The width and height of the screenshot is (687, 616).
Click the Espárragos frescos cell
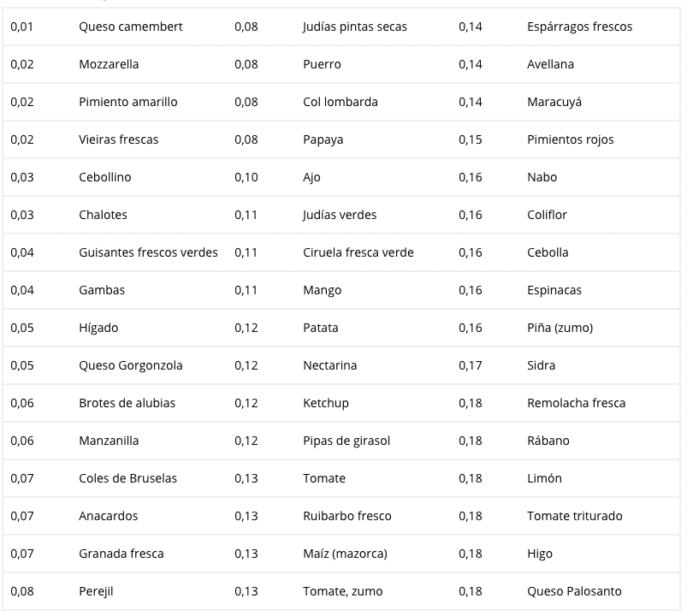(580, 27)
